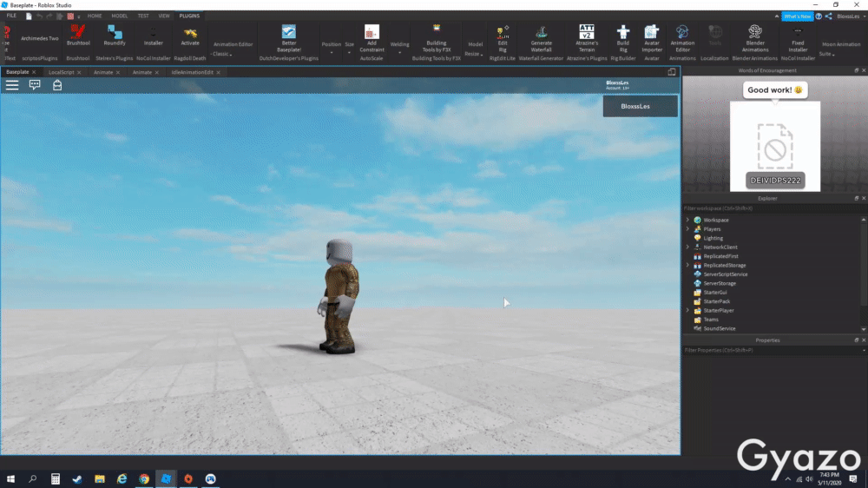Open the Animation Editor Classic dropdown

(222, 54)
